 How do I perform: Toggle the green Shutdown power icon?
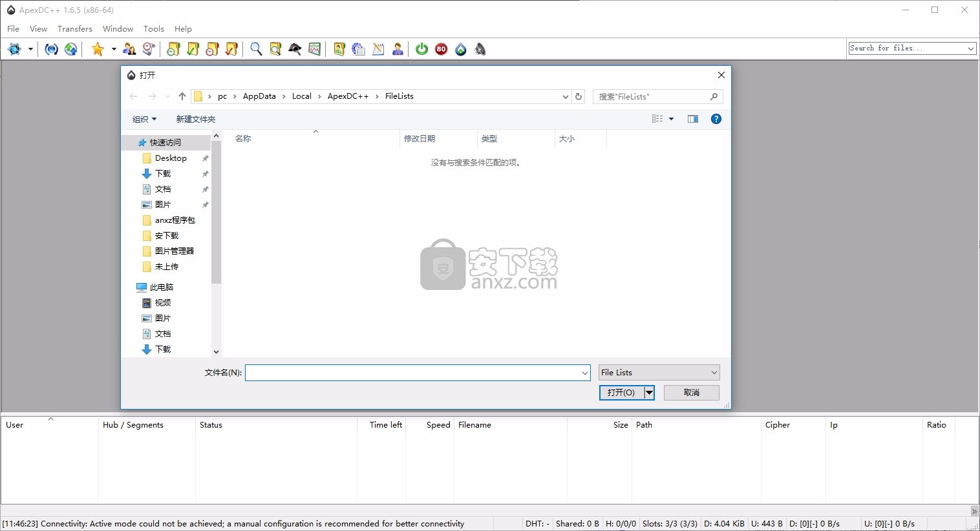coord(422,49)
